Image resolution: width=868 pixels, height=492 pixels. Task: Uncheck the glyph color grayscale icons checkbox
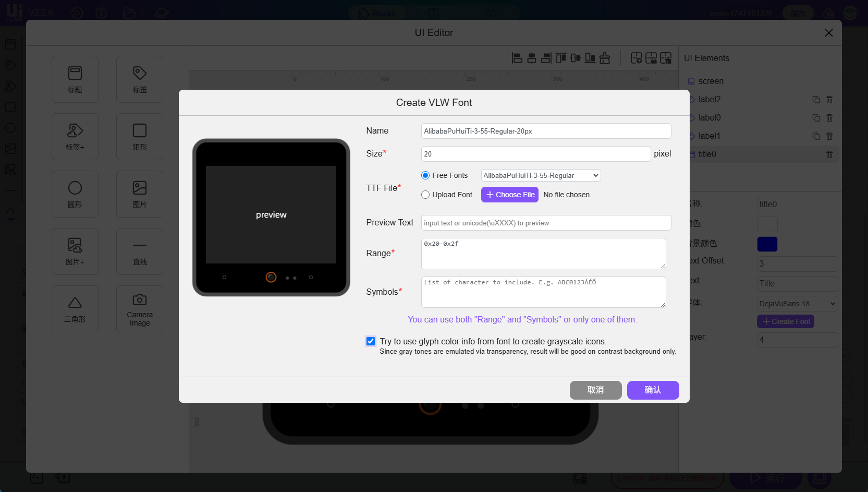click(x=371, y=341)
